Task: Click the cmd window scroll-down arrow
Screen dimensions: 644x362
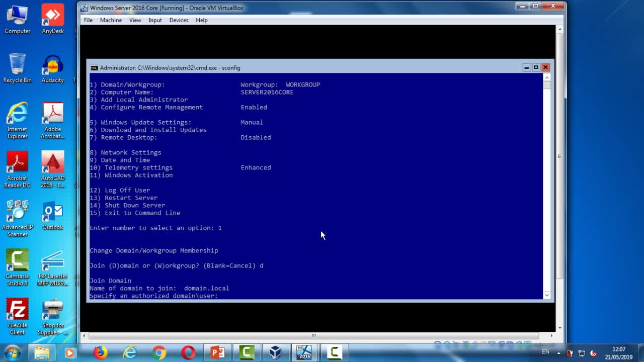Action: pyautogui.click(x=547, y=295)
